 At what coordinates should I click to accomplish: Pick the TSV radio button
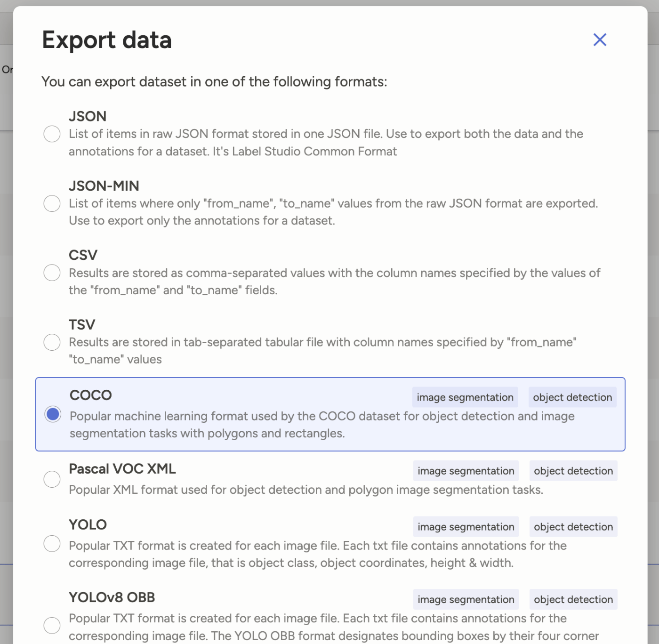point(52,342)
